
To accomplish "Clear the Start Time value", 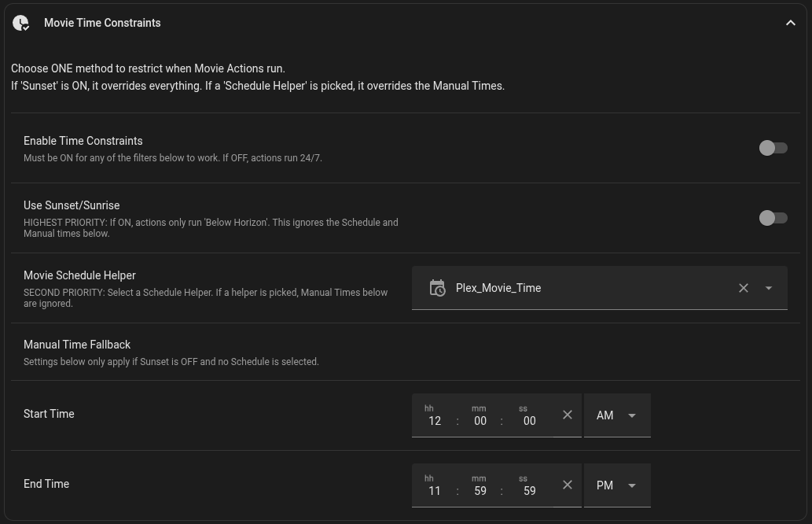I will coord(568,415).
